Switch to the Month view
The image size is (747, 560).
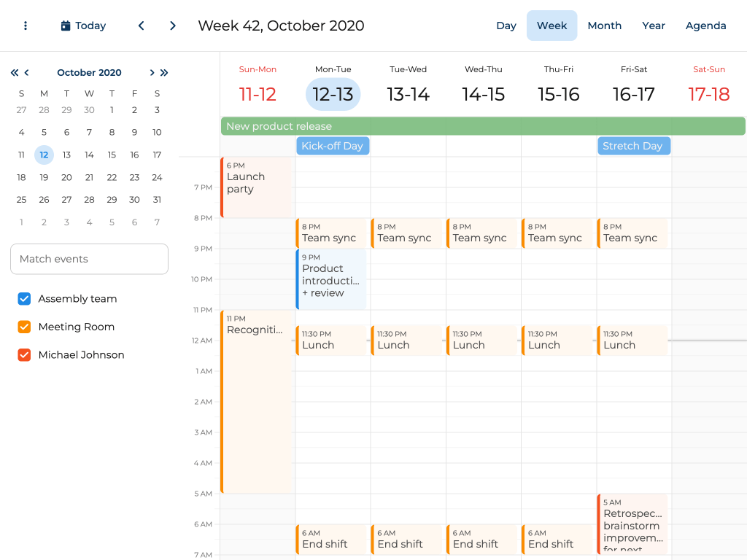click(x=604, y=26)
